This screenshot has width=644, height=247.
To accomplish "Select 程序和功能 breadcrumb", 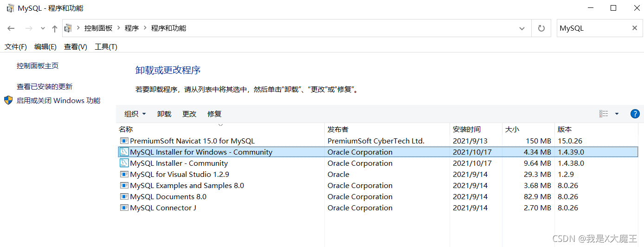I will click(x=168, y=28).
